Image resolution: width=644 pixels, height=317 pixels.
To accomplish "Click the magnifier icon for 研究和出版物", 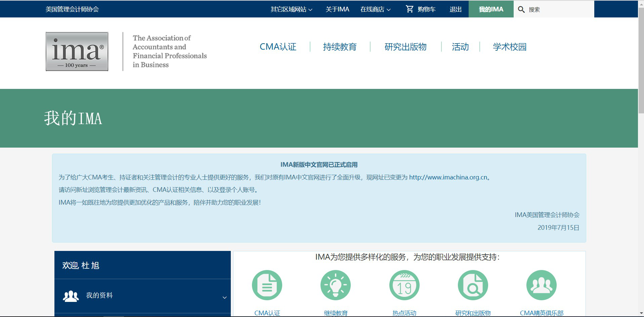I will (x=473, y=285).
